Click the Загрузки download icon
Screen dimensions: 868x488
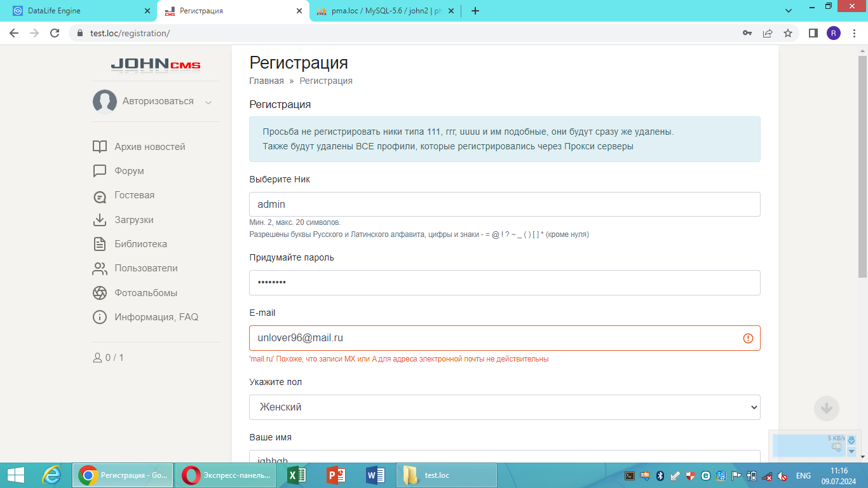(x=100, y=220)
